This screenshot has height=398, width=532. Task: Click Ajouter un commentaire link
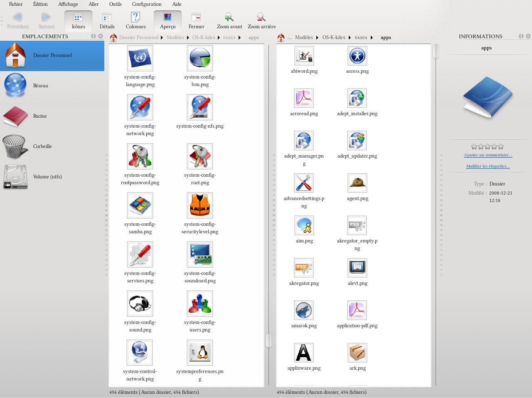488,155
